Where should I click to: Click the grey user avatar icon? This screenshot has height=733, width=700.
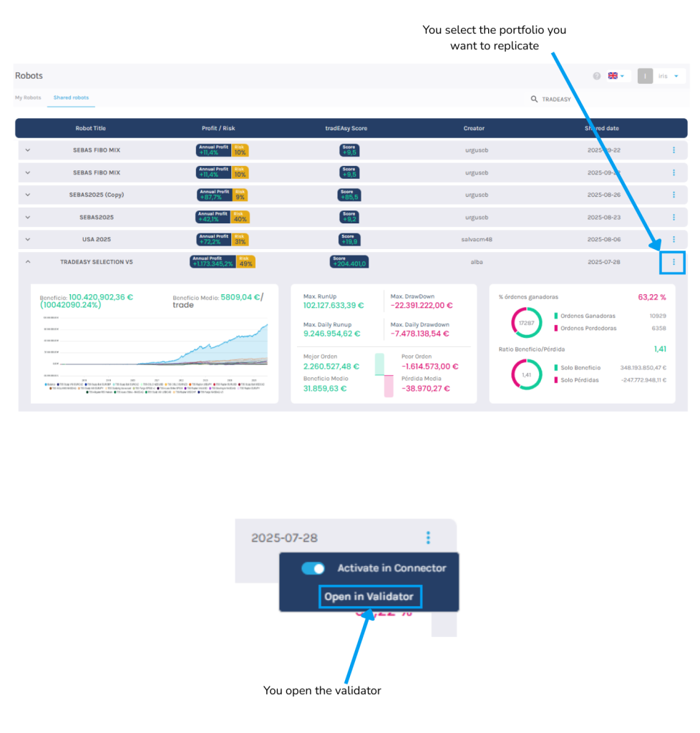pyautogui.click(x=645, y=76)
